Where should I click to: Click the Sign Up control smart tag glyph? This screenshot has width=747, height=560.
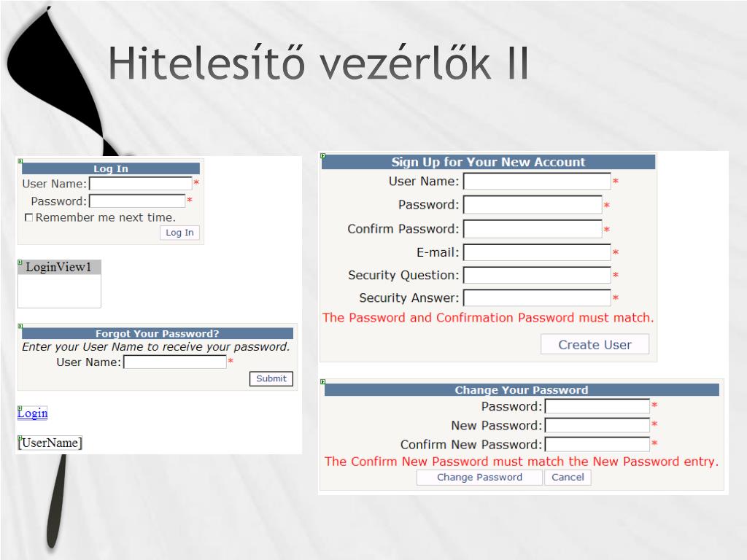point(322,156)
